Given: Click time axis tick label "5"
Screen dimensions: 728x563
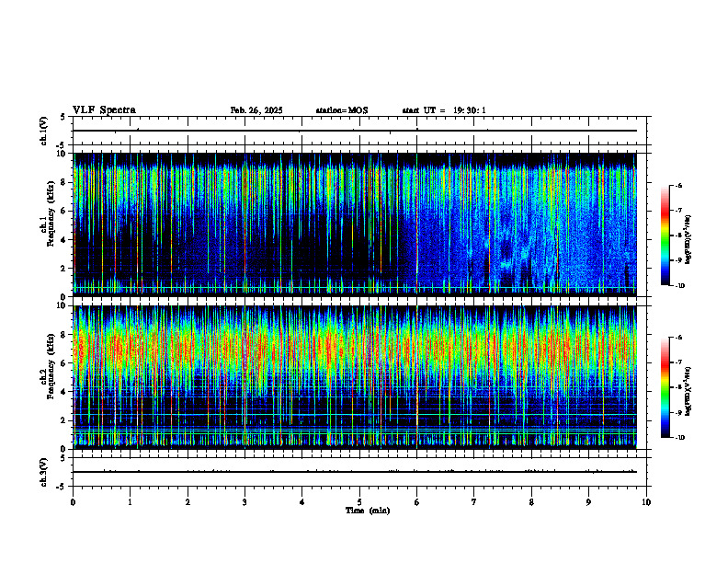Looking at the screenshot, I should click(x=359, y=502).
